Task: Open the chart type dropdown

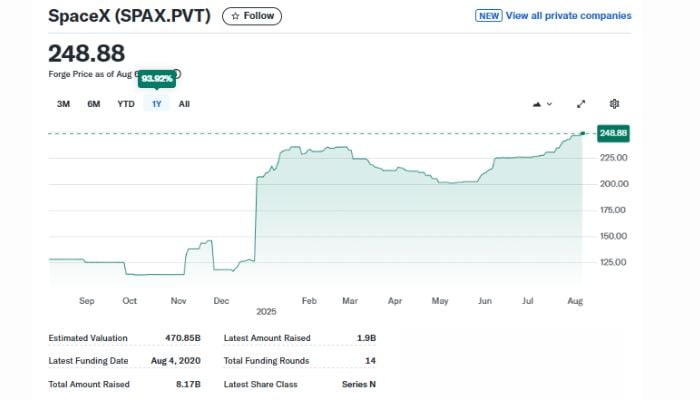Action: point(543,104)
